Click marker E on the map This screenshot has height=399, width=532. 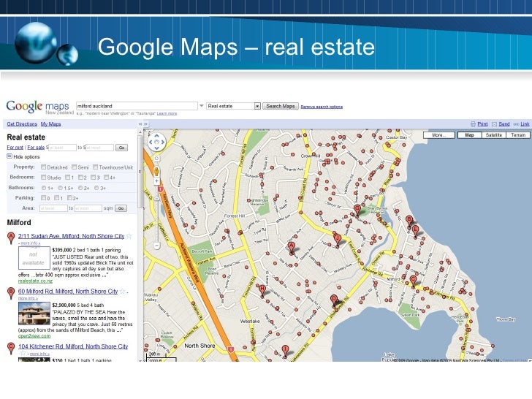point(415,230)
